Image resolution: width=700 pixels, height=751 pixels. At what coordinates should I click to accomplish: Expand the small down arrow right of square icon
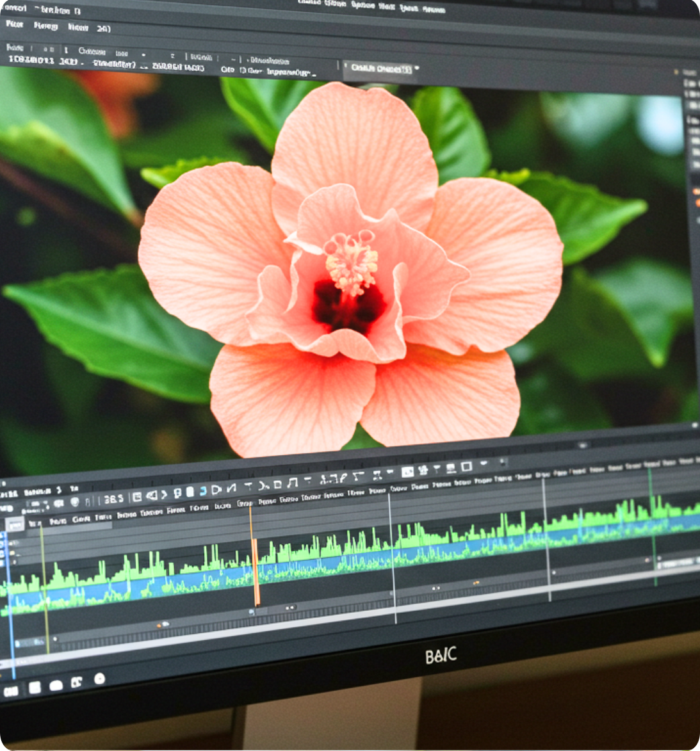click(x=484, y=464)
